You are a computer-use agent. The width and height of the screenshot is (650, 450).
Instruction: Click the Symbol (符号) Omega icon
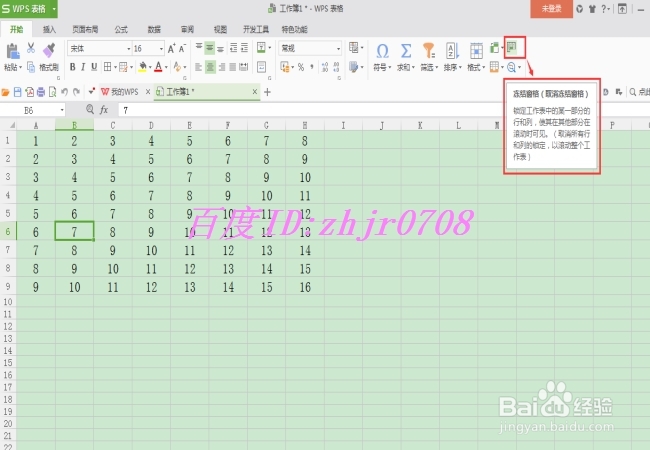click(x=382, y=51)
